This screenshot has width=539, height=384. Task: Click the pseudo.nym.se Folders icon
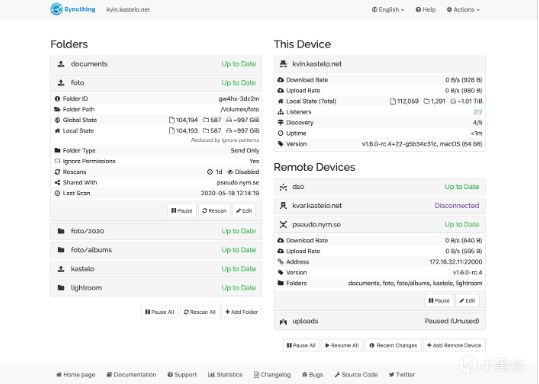(x=280, y=283)
